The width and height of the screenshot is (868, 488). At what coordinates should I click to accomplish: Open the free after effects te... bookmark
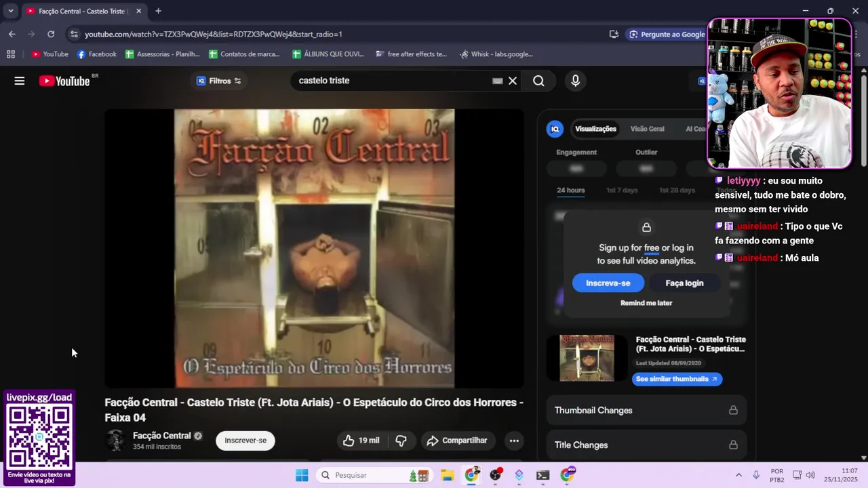click(x=412, y=54)
